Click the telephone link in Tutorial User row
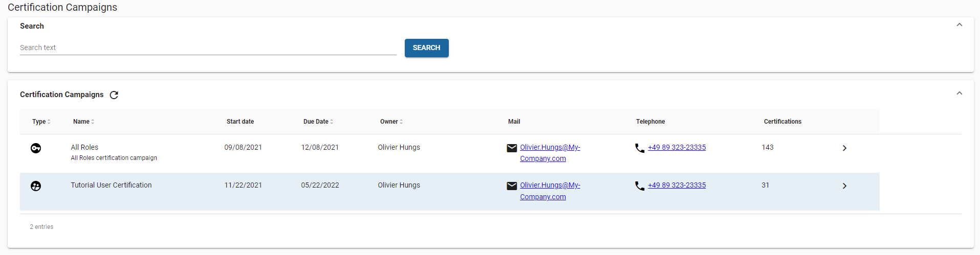980x255 pixels. coord(677,185)
